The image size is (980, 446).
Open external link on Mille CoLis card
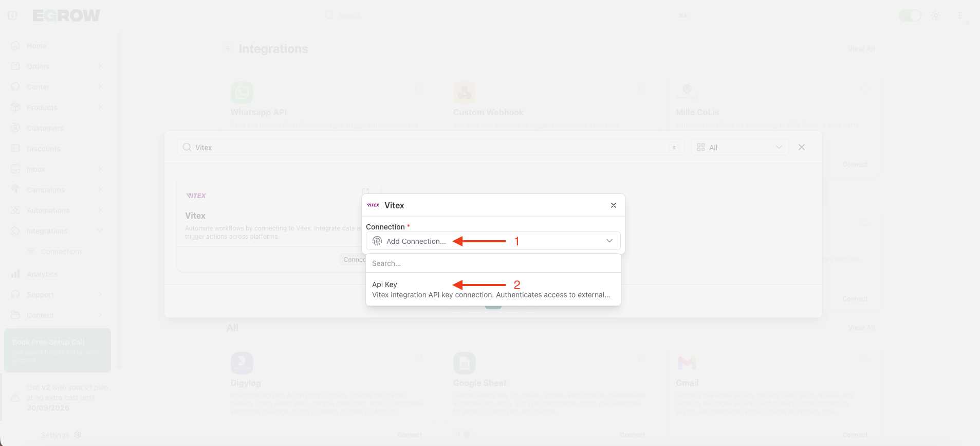click(865, 88)
